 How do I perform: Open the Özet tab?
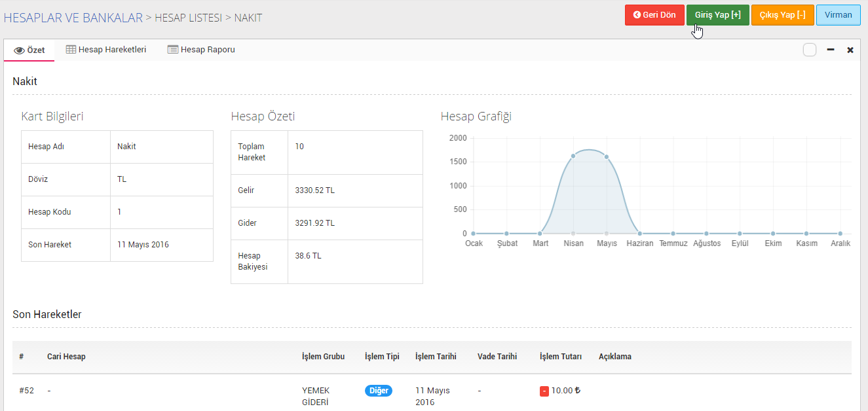click(x=29, y=50)
